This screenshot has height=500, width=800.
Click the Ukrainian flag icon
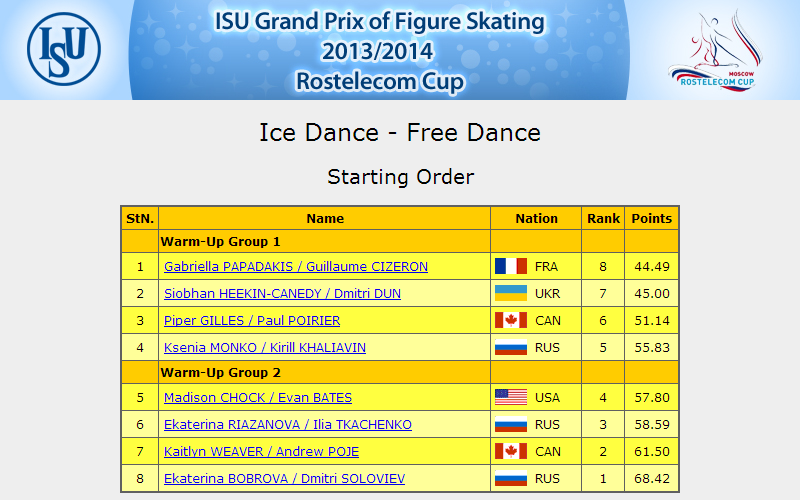tap(511, 293)
